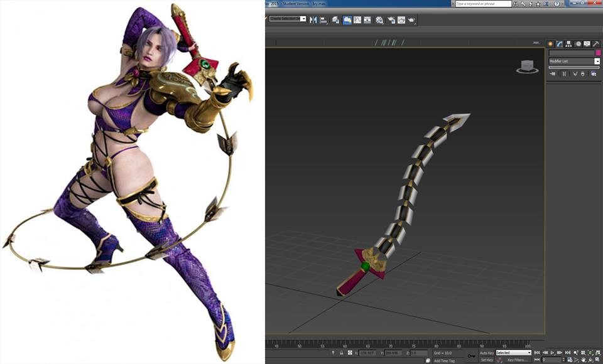This screenshot has width=603, height=364.
Task: Click Add Time Tag
Action: pyautogui.click(x=444, y=360)
